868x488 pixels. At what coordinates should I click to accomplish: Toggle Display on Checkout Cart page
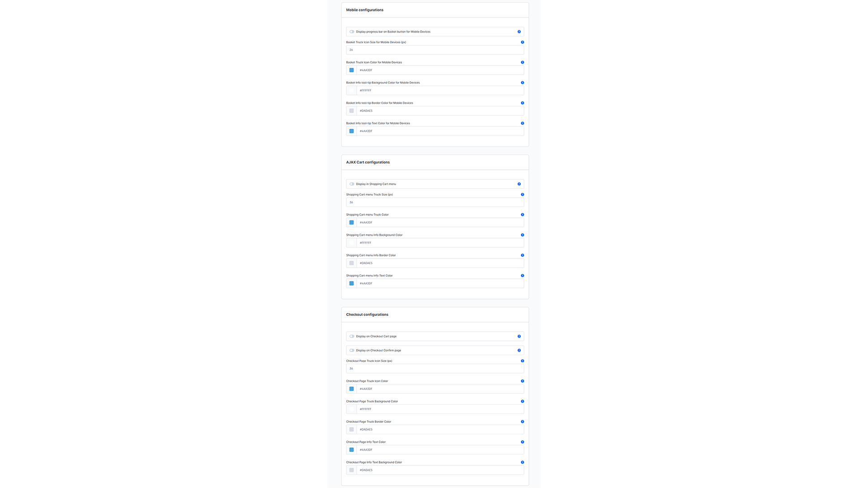click(352, 336)
